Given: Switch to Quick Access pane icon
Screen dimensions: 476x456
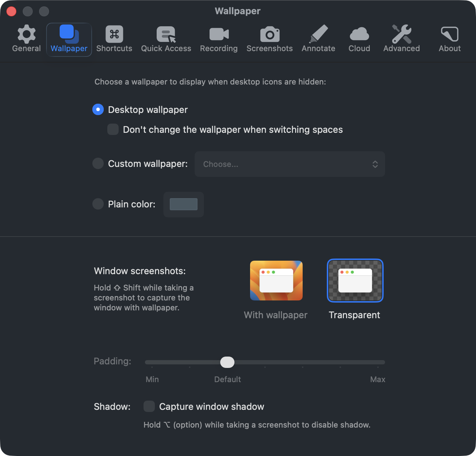Looking at the screenshot, I should pos(166,34).
